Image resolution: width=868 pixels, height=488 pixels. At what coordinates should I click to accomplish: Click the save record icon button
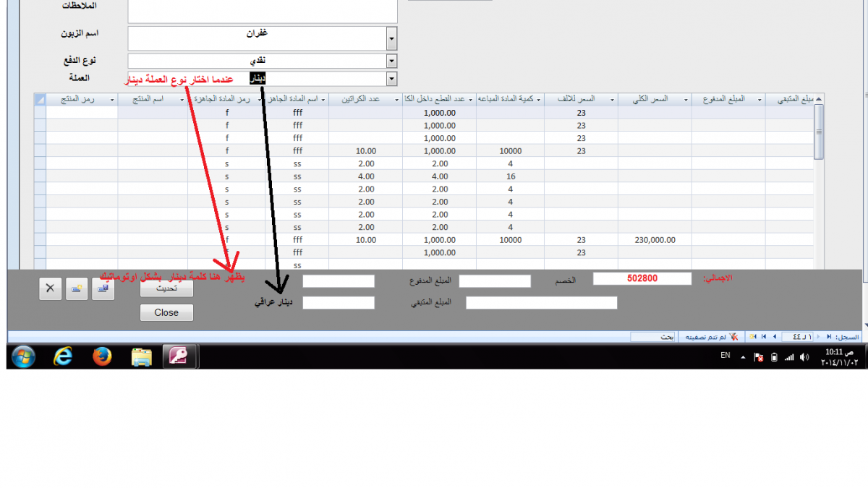click(103, 288)
